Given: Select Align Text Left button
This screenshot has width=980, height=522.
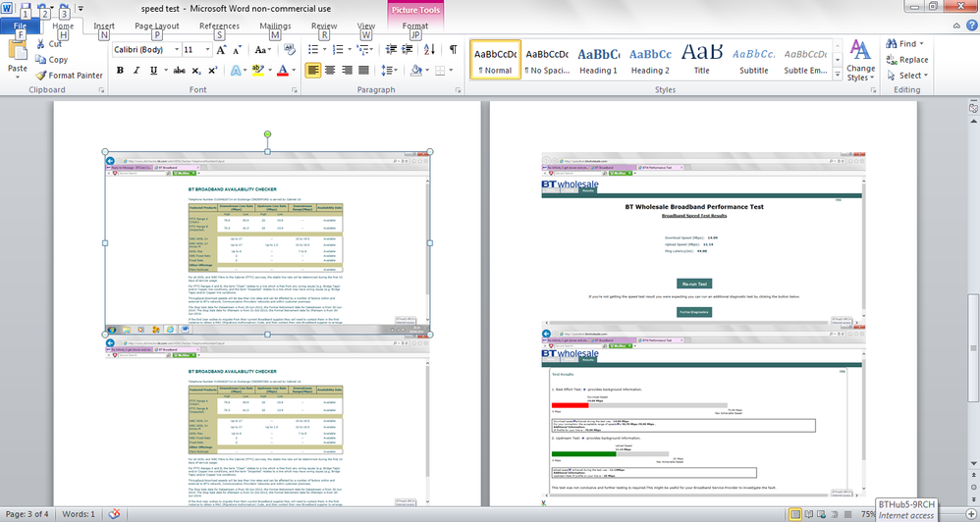Looking at the screenshot, I should 313,71.
